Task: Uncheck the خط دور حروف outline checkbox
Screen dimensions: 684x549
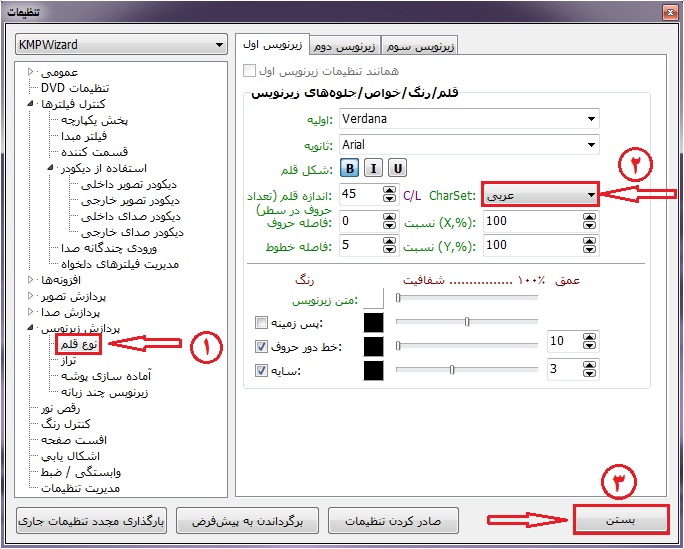Action: pos(261,347)
